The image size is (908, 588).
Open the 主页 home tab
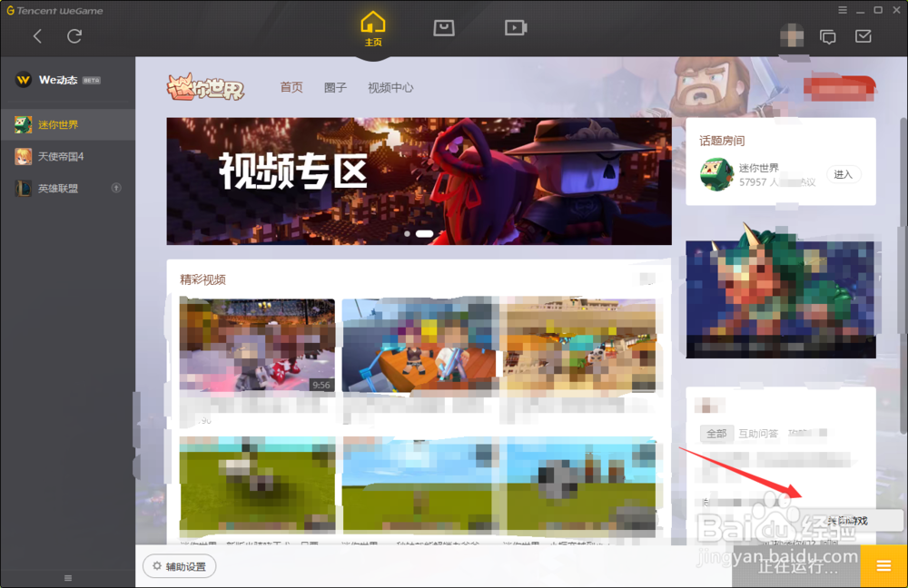pyautogui.click(x=373, y=29)
